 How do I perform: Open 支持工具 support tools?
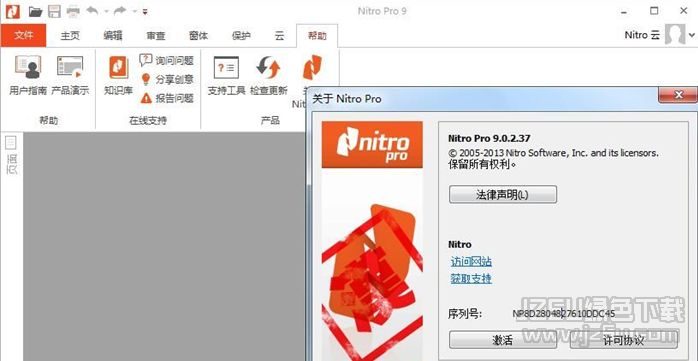click(227, 75)
